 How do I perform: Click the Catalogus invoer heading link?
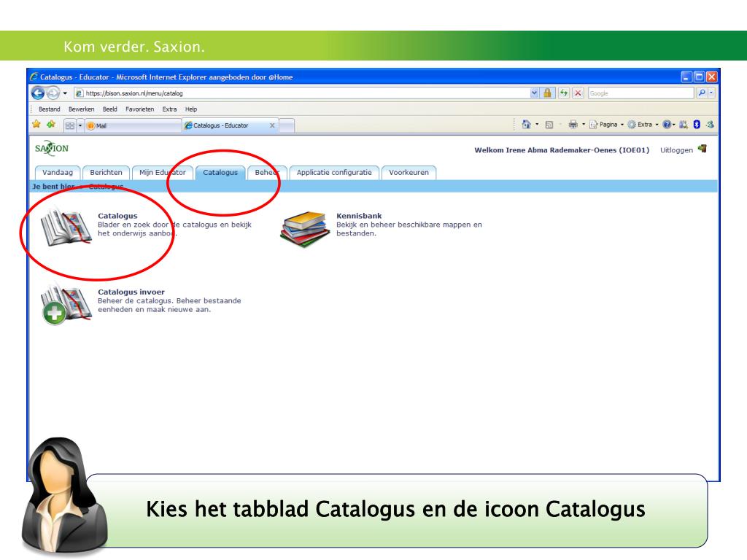click(131, 292)
